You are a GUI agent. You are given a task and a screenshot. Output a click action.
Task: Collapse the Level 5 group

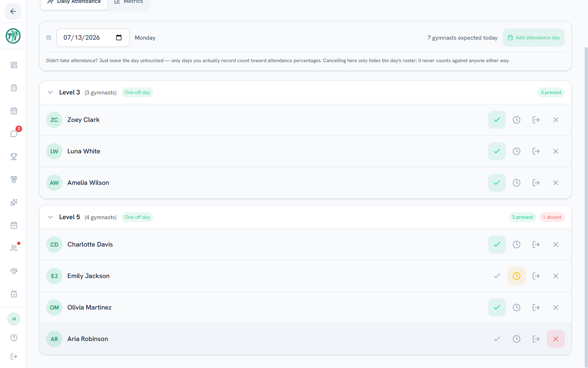50,217
